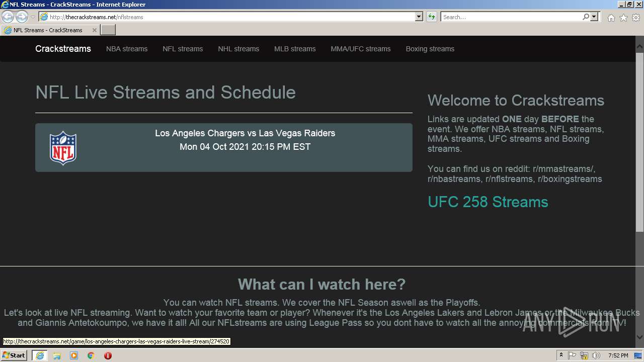Screen dimensions: 644x362
Task: Open Los Angeles Chargers vs Las Vegas Raiders game
Action: pyautogui.click(x=224, y=148)
